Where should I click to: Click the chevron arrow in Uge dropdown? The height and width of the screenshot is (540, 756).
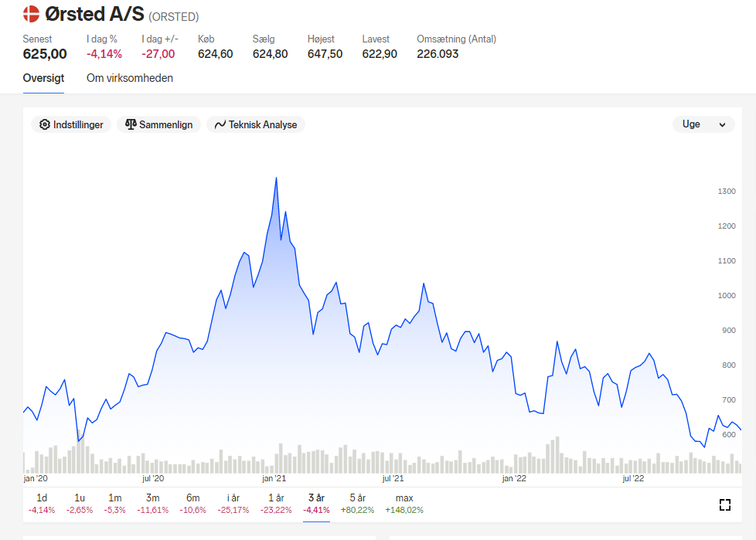click(722, 124)
